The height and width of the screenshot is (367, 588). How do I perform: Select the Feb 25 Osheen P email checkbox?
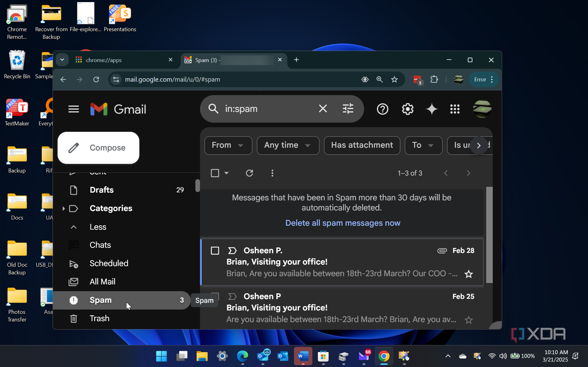215,297
